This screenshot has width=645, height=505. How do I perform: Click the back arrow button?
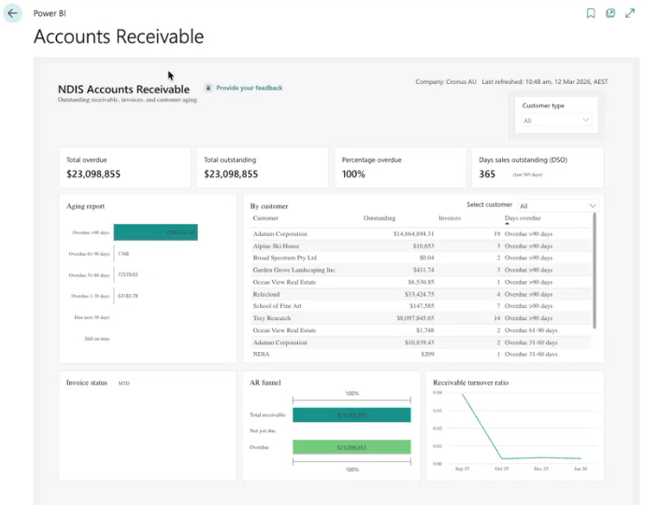(x=13, y=14)
